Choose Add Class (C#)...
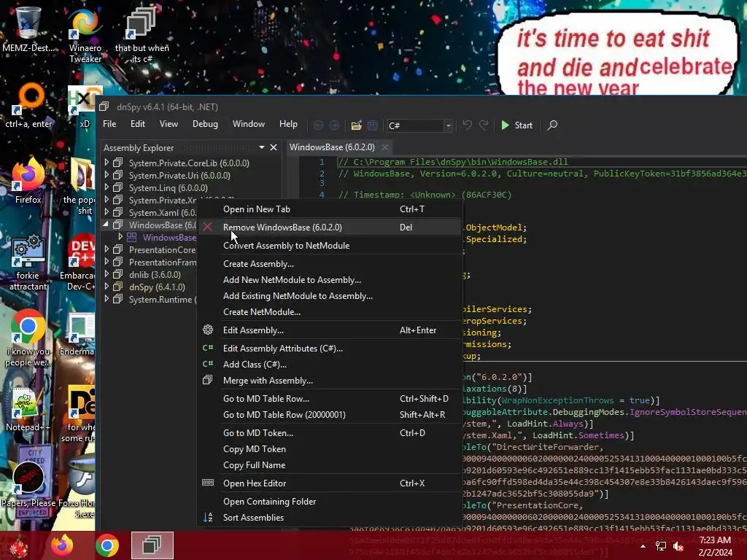The width and height of the screenshot is (747, 560). pos(330,365)
